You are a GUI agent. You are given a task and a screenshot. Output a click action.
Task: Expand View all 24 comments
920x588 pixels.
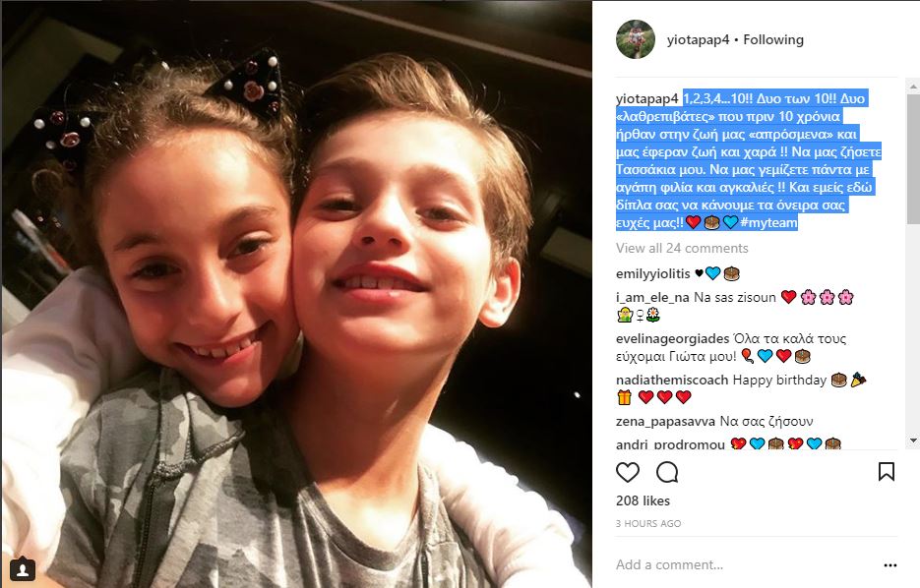click(x=682, y=248)
